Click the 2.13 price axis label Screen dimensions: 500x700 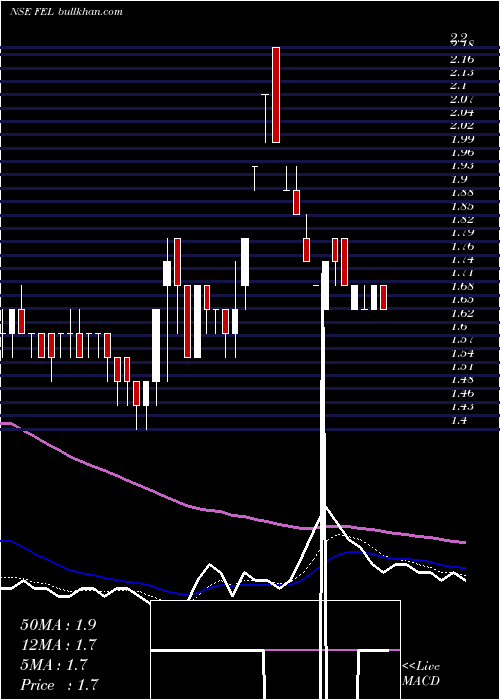click(462, 73)
